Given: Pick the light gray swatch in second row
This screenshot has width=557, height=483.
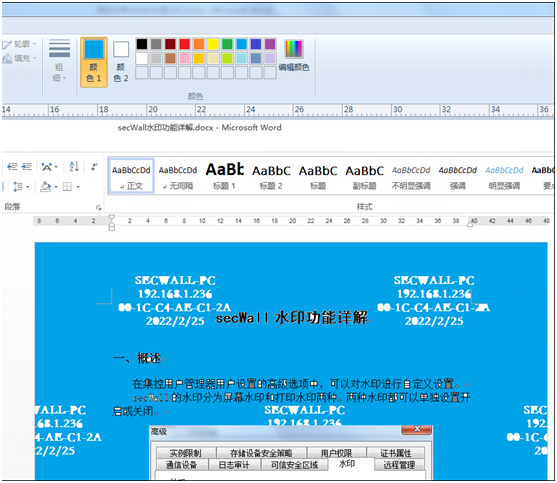Looking at the screenshot, I should [x=156, y=58].
